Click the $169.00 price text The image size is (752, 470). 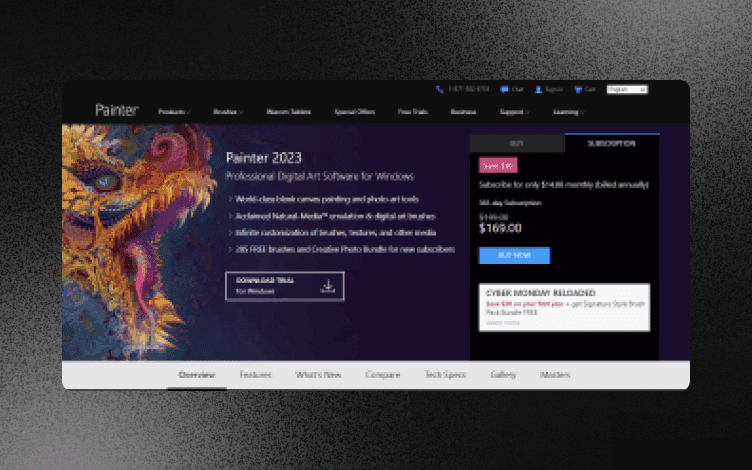(x=500, y=228)
